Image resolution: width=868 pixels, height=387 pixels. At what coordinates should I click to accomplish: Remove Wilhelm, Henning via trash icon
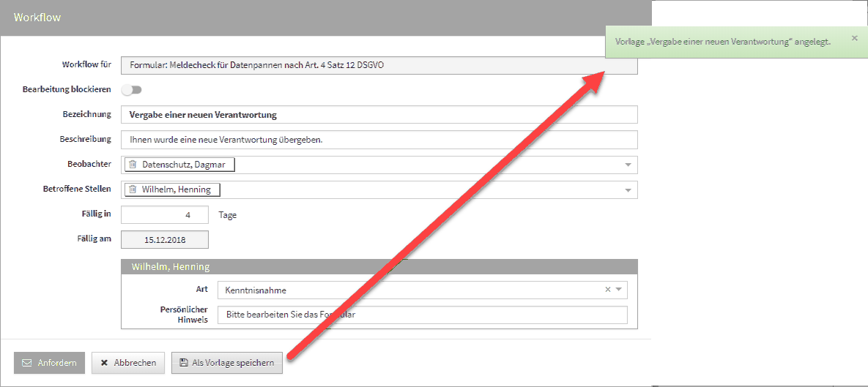[x=133, y=190]
